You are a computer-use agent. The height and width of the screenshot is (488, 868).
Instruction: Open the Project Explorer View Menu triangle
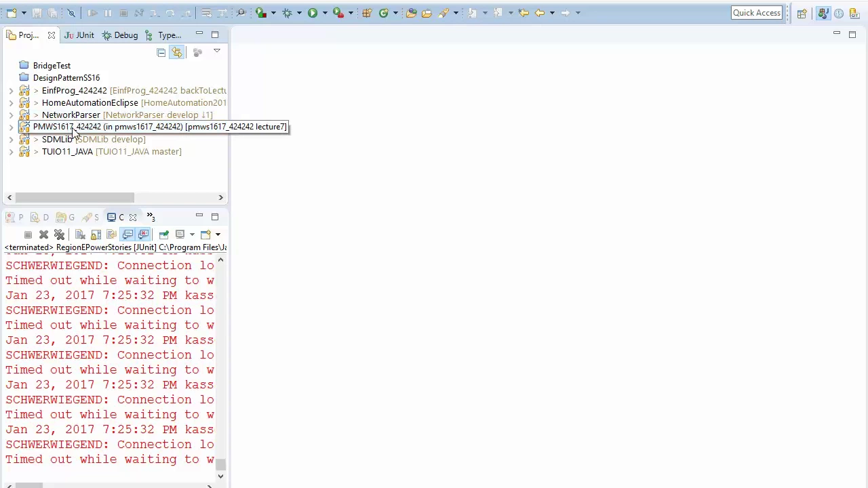pos(217,52)
